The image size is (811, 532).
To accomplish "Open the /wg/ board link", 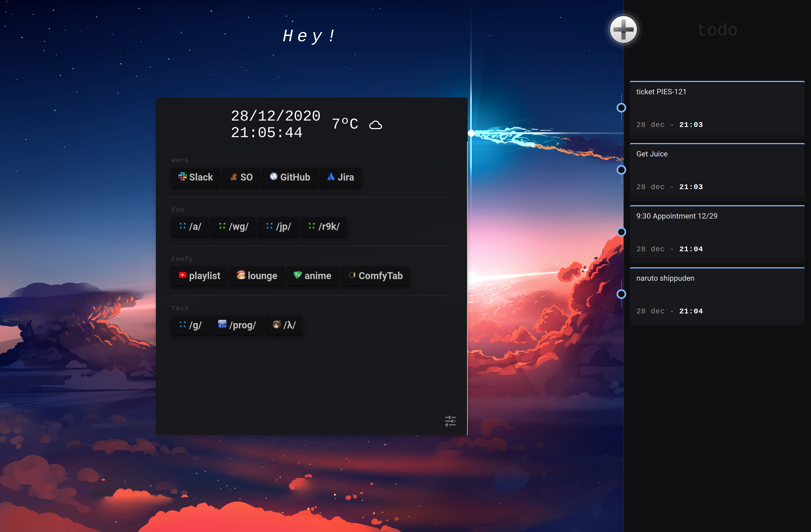I will click(234, 227).
